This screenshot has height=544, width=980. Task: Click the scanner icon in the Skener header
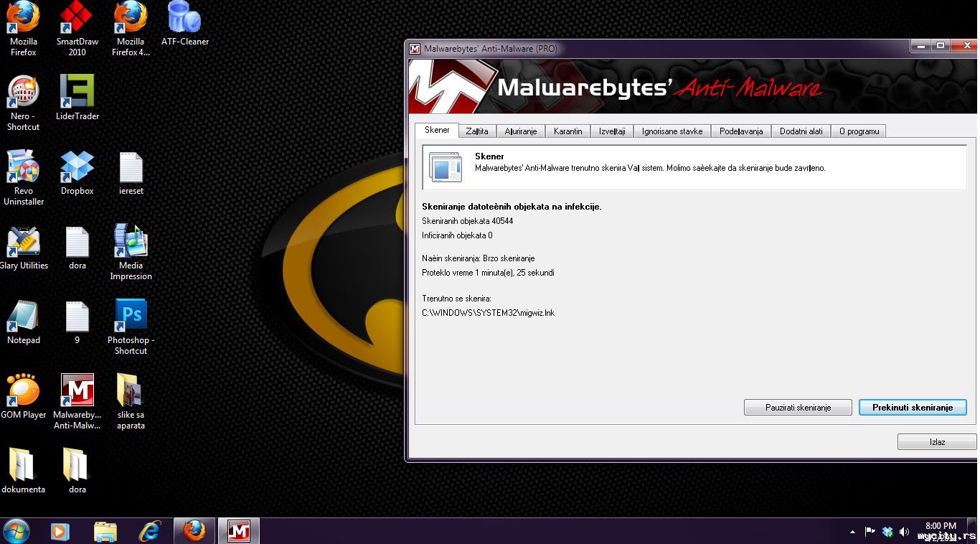pos(446,167)
